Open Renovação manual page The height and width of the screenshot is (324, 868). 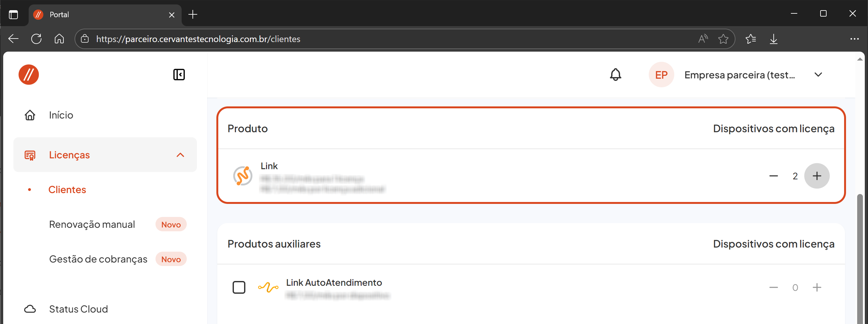(x=92, y=224)
